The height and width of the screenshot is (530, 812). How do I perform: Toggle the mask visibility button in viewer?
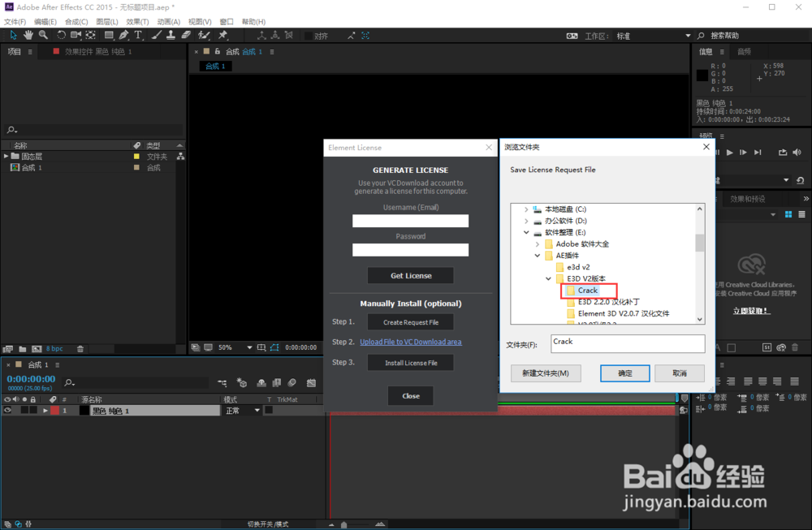coord(274,347)
